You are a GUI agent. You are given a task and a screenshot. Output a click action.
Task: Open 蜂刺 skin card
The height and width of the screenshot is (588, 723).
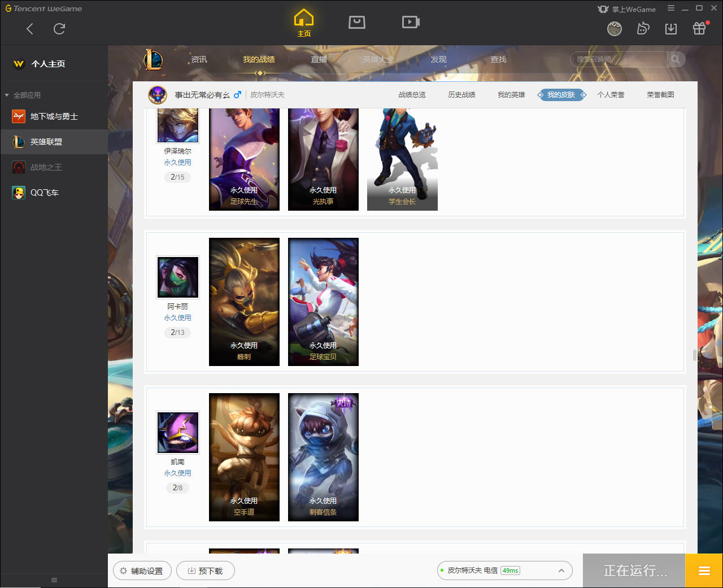[244, 302]
